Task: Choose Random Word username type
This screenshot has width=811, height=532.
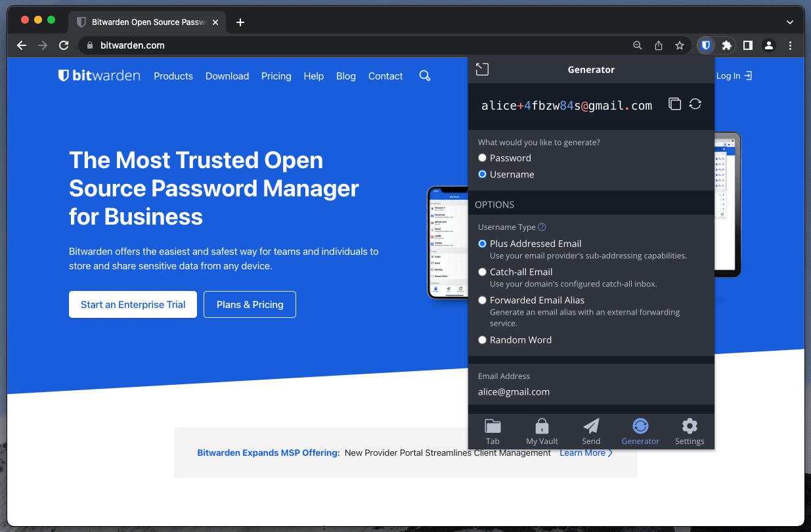Action: (x=483, y=340)
